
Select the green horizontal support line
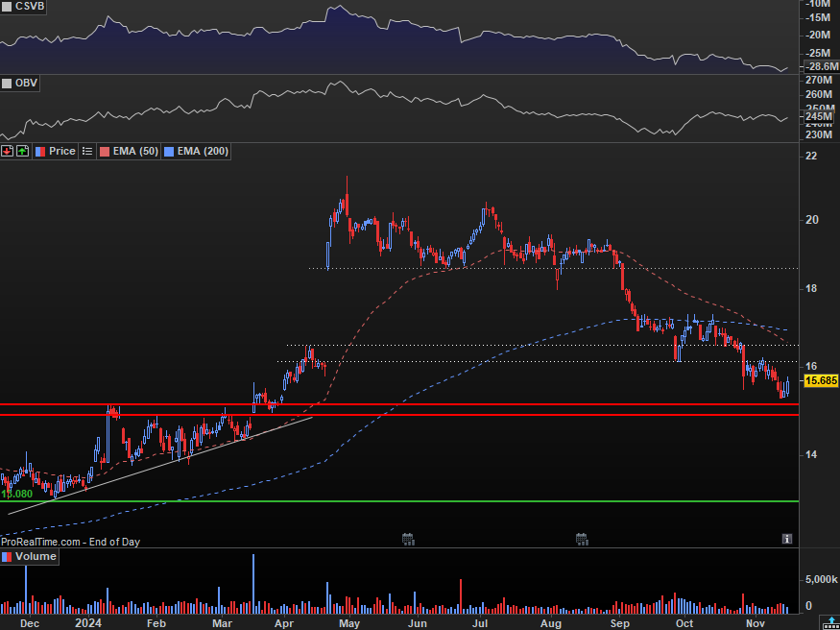point(399,501)
